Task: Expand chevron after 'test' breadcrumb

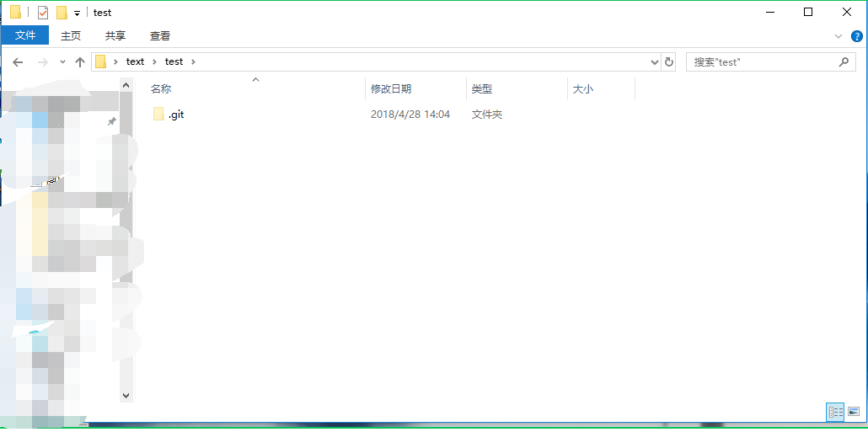Action: point(193,61)
